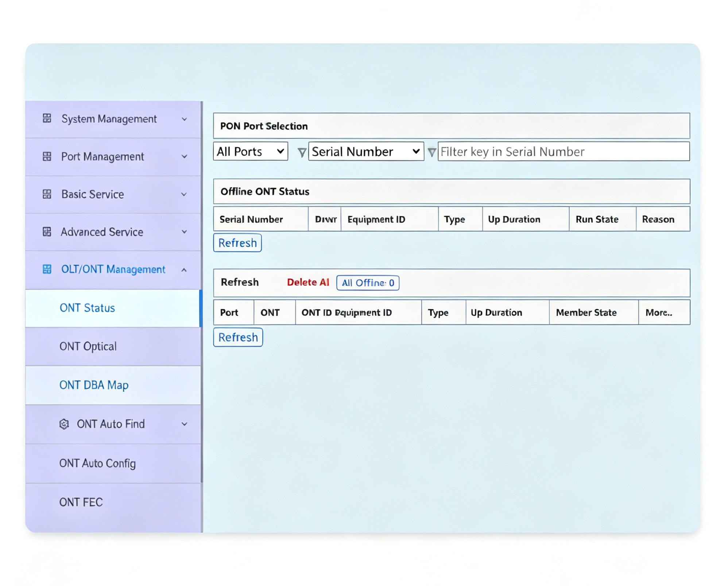This screenshot has width=728, height=586.
Task: Click the Port Management grid icon
Action: (47, 156)
